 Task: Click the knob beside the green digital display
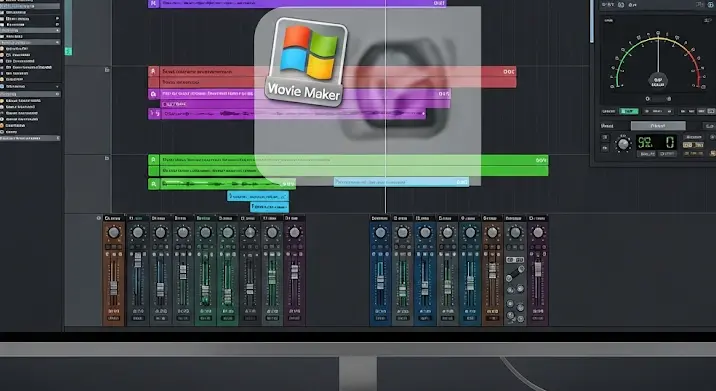tap(622, 144)
